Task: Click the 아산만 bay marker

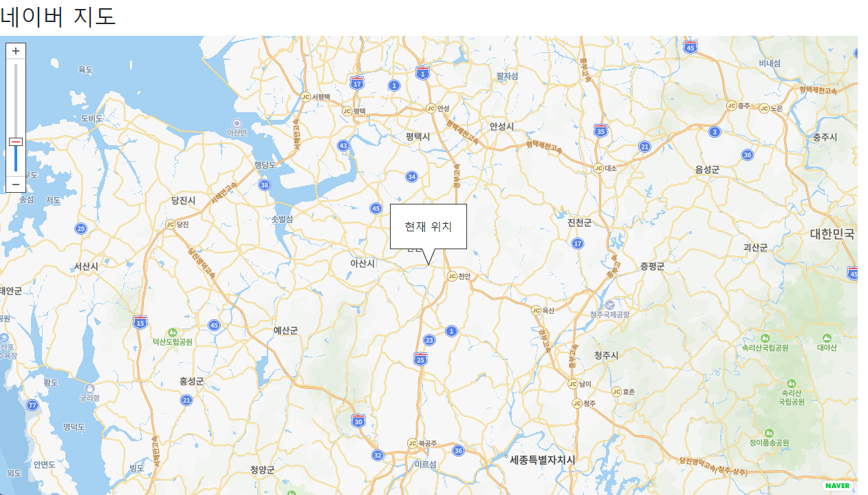Action: click(x=237, y=123)
